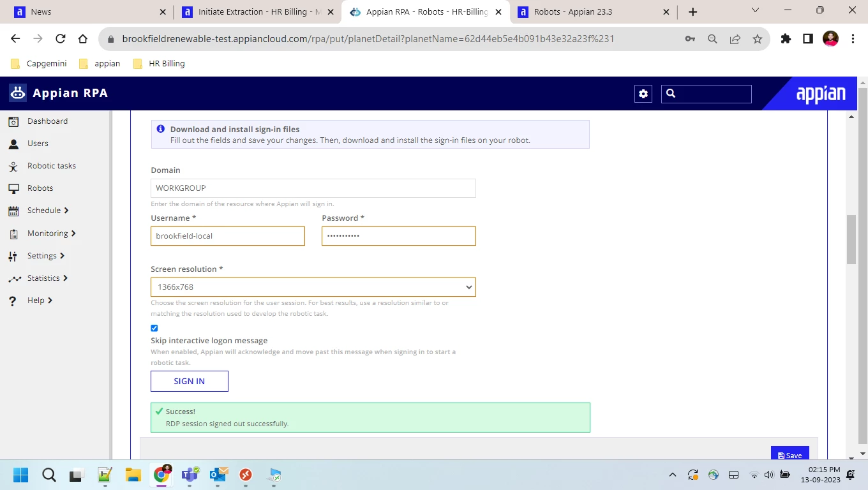
Task: Click the Appian RPA robot logo icon
Action: tap(18, 93)
